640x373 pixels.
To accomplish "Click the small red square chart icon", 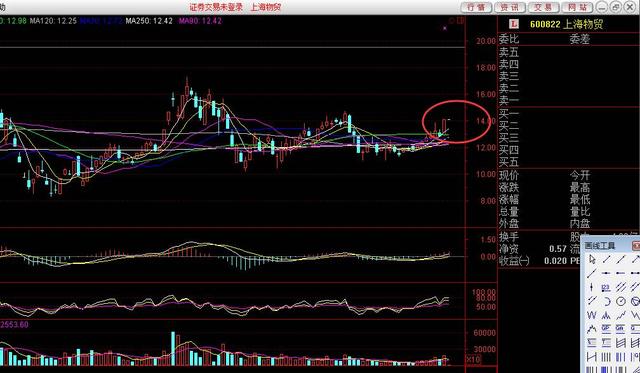I will (x=460, y=20).
